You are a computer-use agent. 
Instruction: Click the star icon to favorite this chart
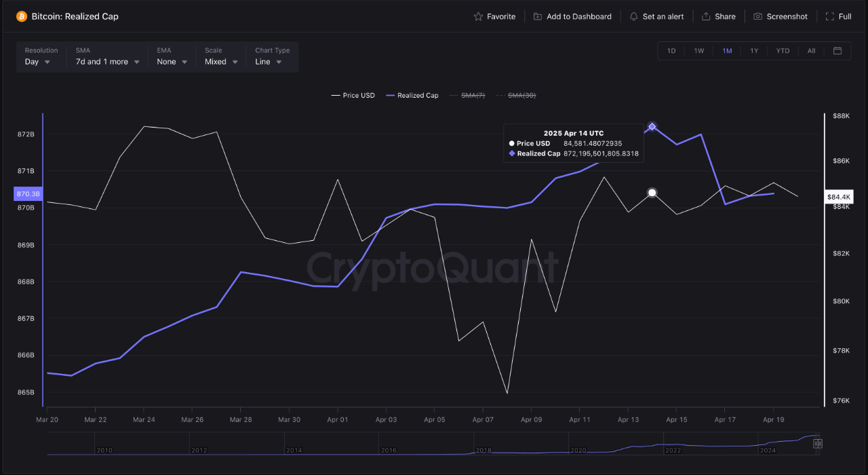coord(477,16)
